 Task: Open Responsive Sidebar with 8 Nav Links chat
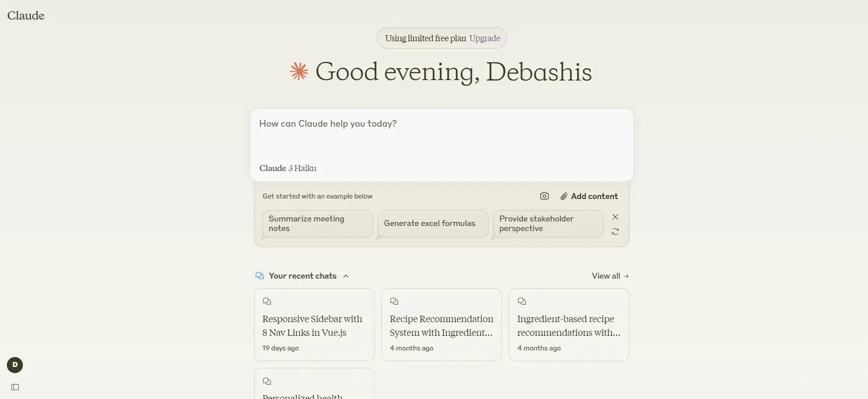[x=314, y=325]
